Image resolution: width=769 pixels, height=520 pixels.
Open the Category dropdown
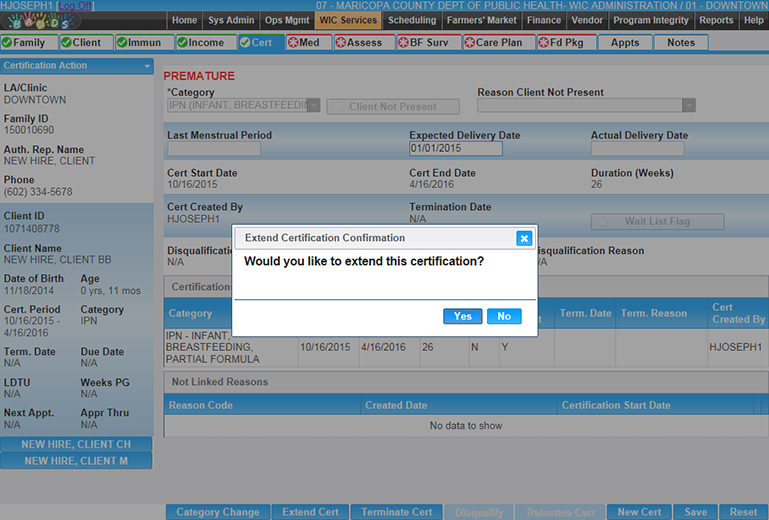313,106
